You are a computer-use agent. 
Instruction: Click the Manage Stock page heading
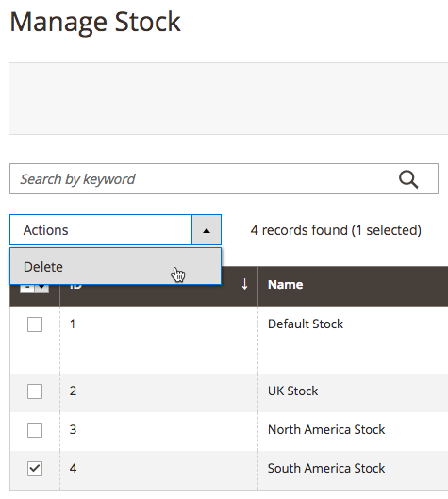pos(95,22)
